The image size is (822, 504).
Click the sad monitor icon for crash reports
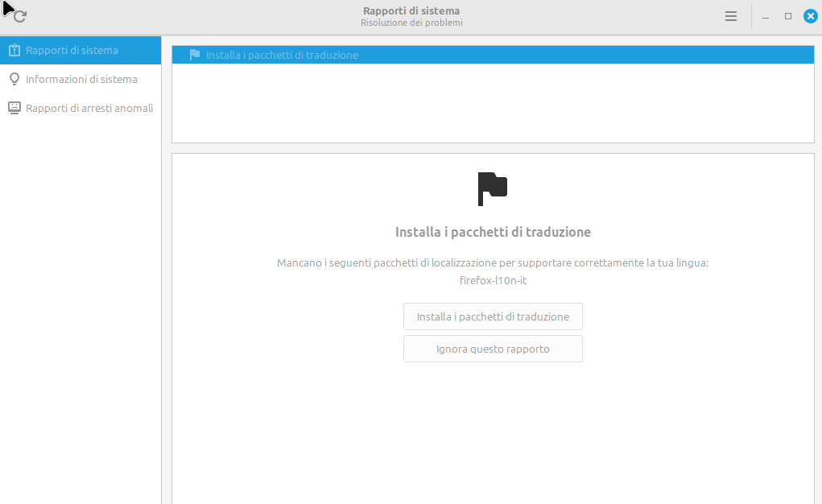[x=14, y=108]
